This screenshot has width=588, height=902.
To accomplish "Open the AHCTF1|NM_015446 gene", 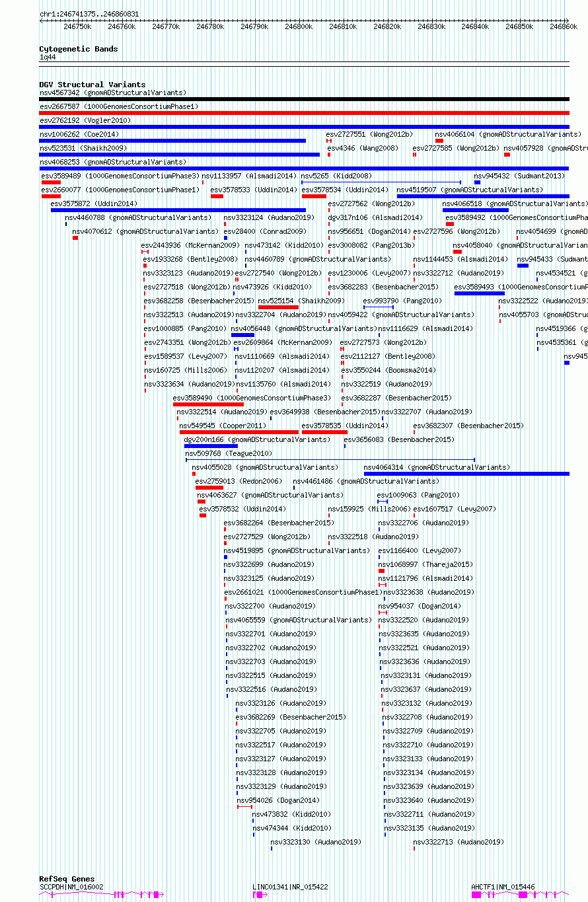I will pyautogui.click(x=503, y=887).
